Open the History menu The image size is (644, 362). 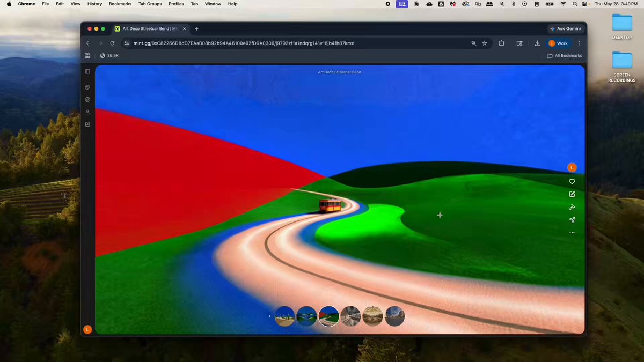pos(94,4)
